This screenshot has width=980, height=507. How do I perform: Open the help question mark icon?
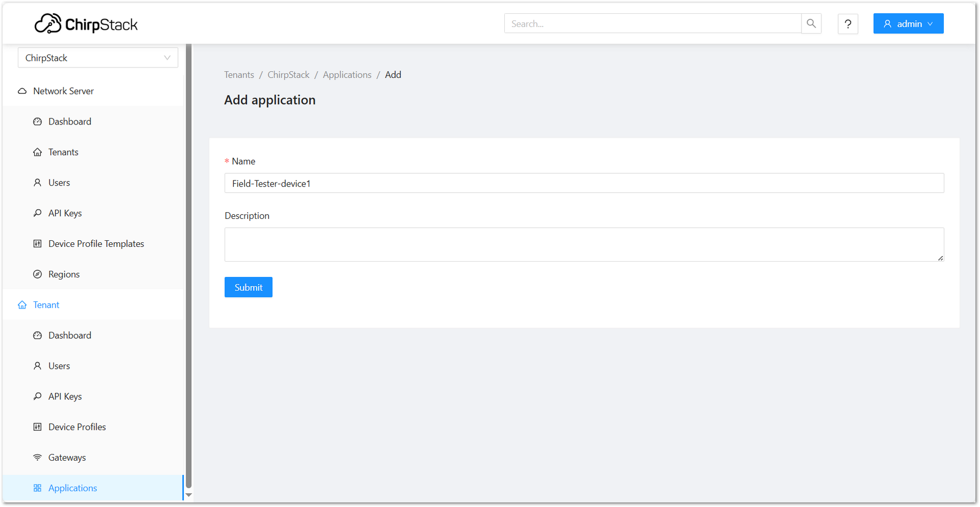(x=848, y=23)
